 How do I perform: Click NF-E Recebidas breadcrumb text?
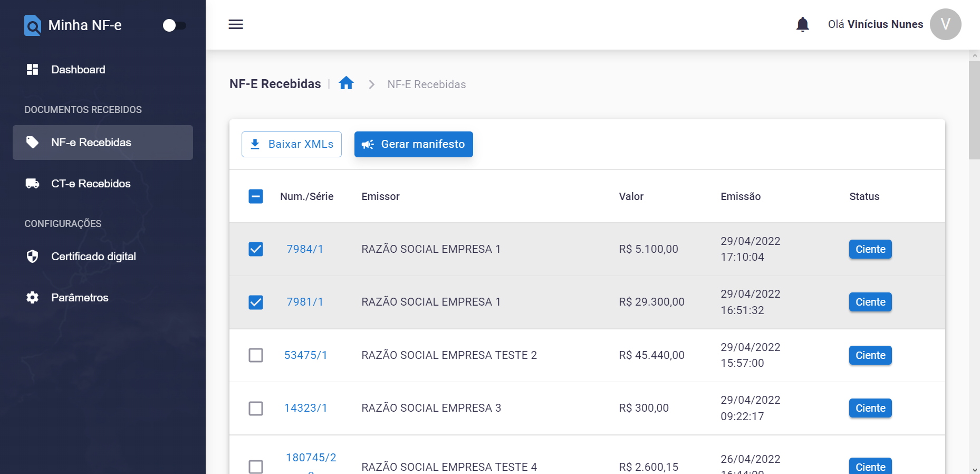pyautogui.click(x=427, y=84)
